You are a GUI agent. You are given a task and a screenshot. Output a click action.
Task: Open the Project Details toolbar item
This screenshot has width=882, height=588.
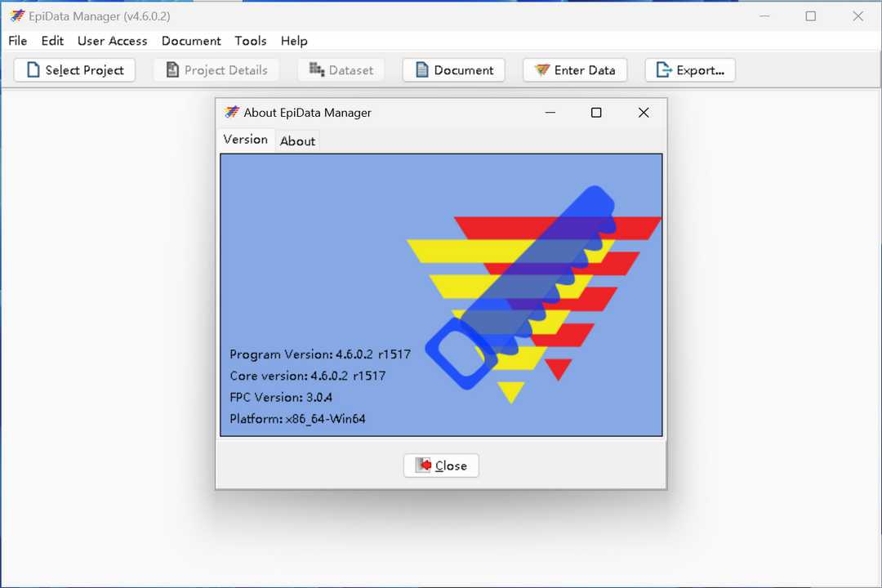click(x=216, y=70)
